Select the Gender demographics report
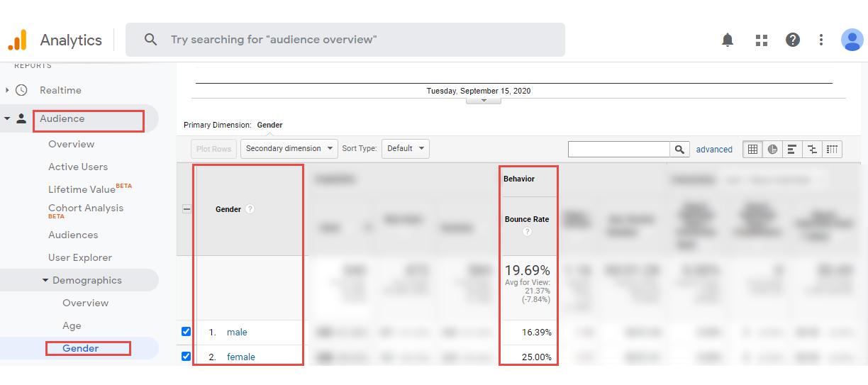Screen dimensions: 868x385 [80, 348]
